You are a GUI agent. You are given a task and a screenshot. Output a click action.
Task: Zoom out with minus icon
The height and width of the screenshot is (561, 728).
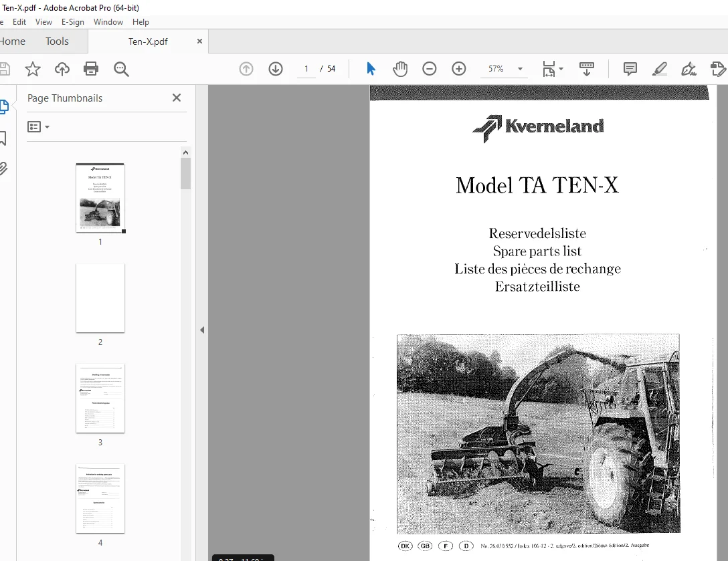[x=430, y=69]
